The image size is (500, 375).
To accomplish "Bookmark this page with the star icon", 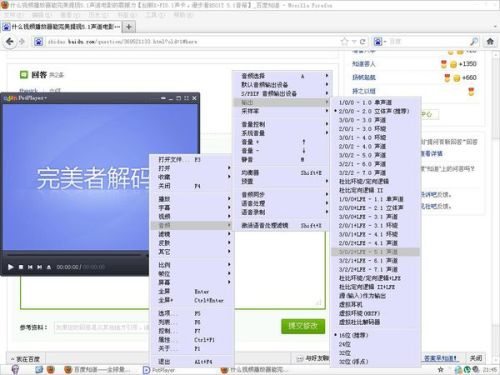I will click(x=344, y=42).
